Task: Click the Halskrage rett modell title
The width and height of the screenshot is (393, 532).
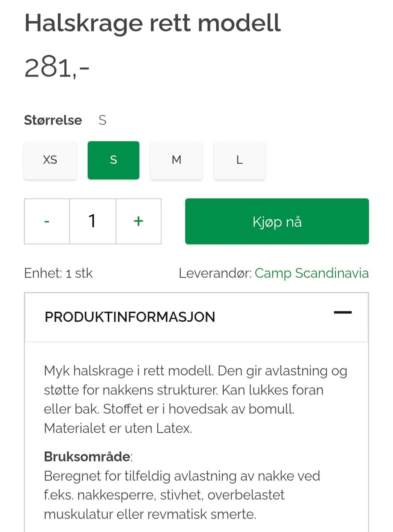Action: point(152,23)
